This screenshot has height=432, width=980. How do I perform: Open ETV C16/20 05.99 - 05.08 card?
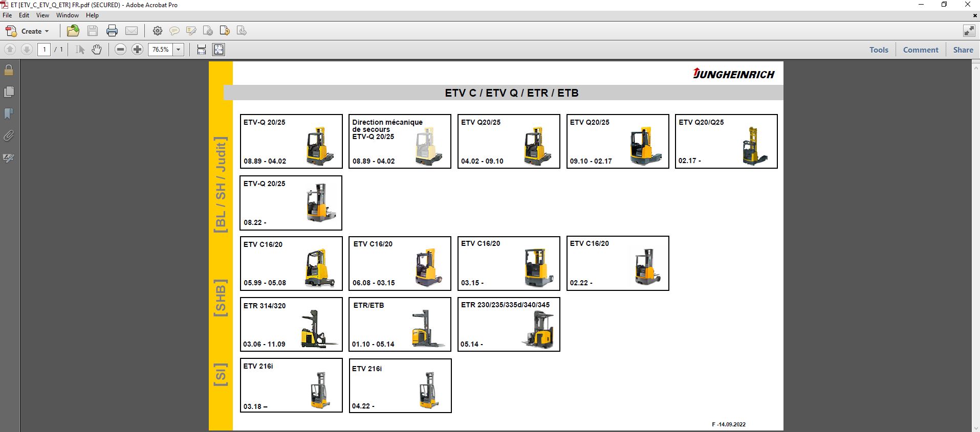click(x=291, y=263)
